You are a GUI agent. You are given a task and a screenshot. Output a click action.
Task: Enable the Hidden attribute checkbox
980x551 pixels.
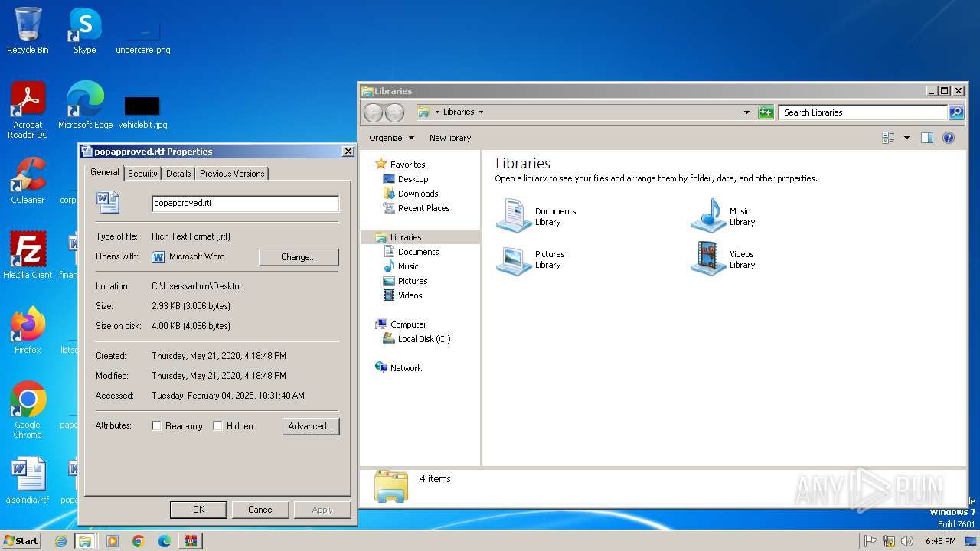point(218,426)
